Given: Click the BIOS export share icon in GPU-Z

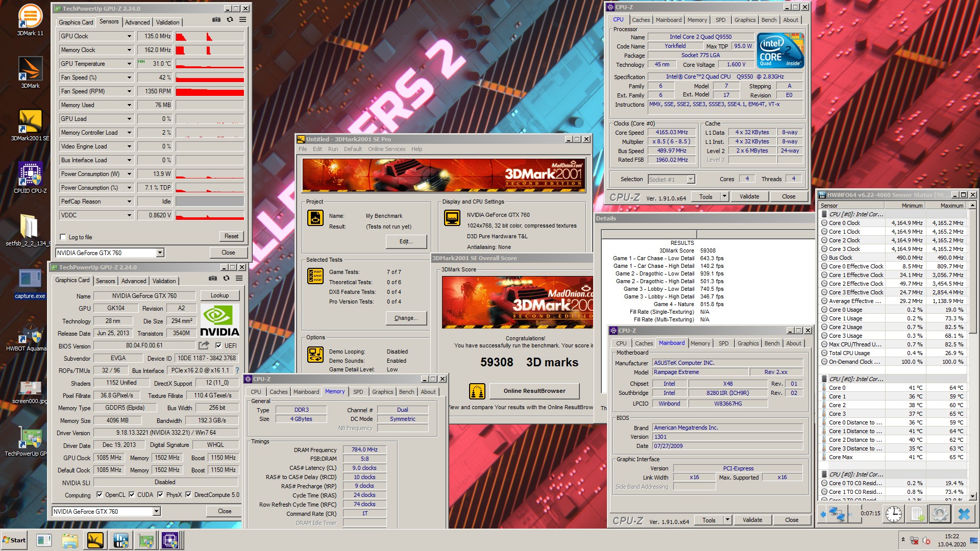Looking at the screenshot, I should click(204, 345).
